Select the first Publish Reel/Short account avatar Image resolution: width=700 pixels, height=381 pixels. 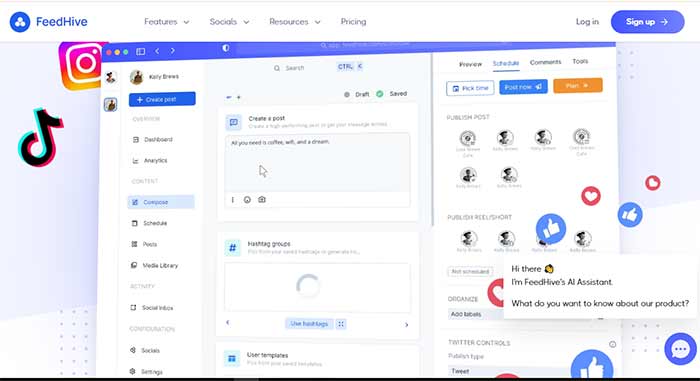click(468, 239)
